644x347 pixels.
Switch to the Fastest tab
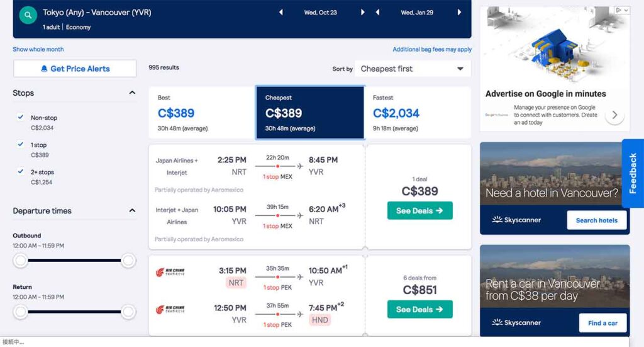click(x=417, y=112)
